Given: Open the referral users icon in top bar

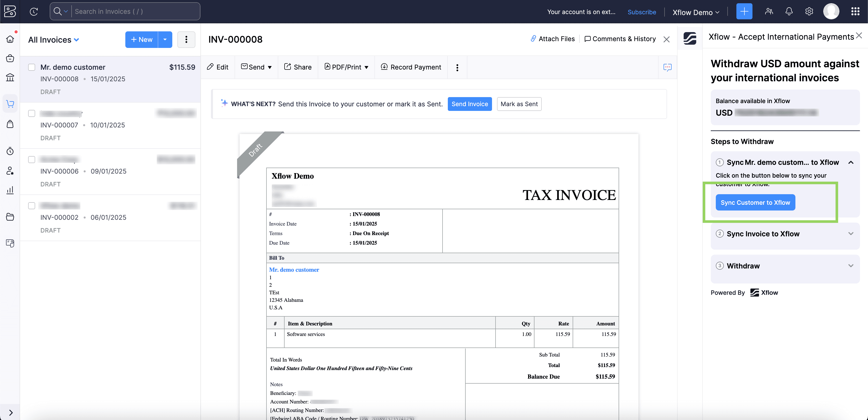Looking at the screenshot, I should click(x=769, y=12).
